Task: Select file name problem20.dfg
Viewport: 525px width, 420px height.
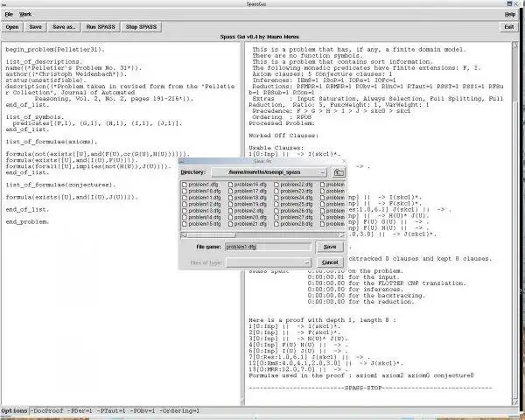Action: pos(250,217)
